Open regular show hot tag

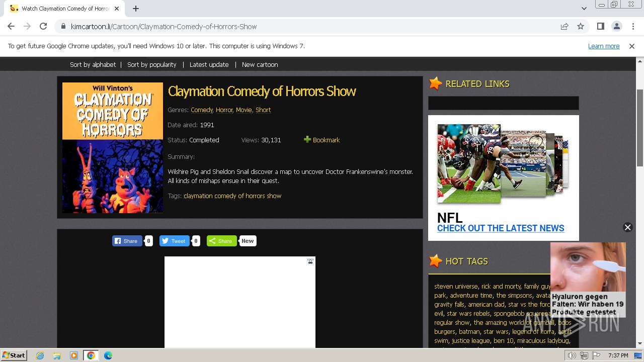[x=452, y=322]
